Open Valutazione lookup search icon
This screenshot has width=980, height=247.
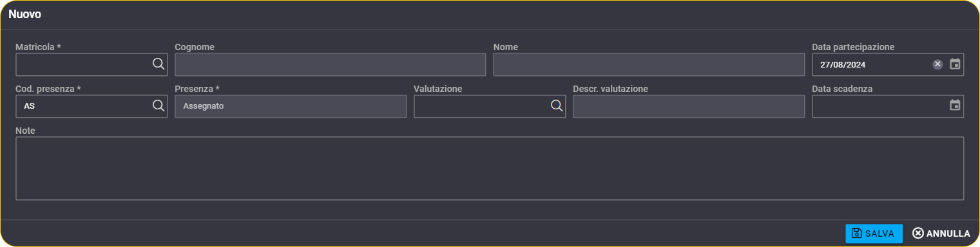[x=556, y=106]
